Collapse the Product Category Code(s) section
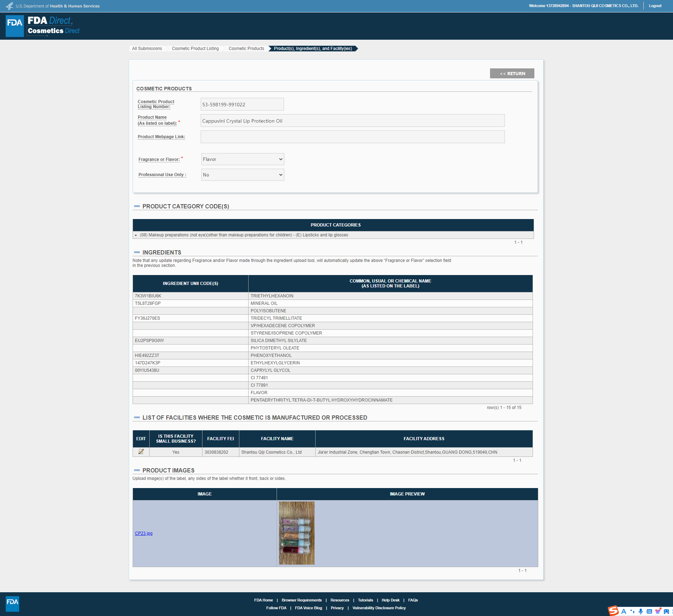The width and height of the screenshot is (673, 616). pos(137,206)
